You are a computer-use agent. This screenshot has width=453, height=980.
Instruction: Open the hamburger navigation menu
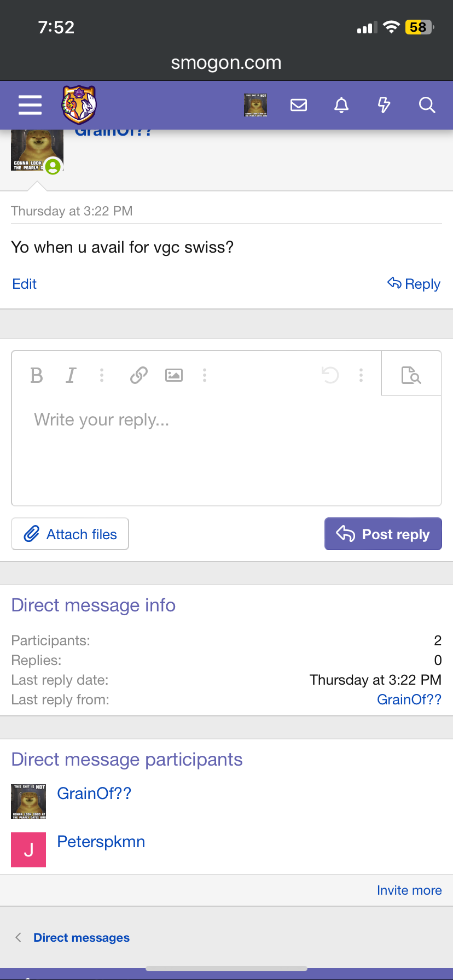click(30, 105)
